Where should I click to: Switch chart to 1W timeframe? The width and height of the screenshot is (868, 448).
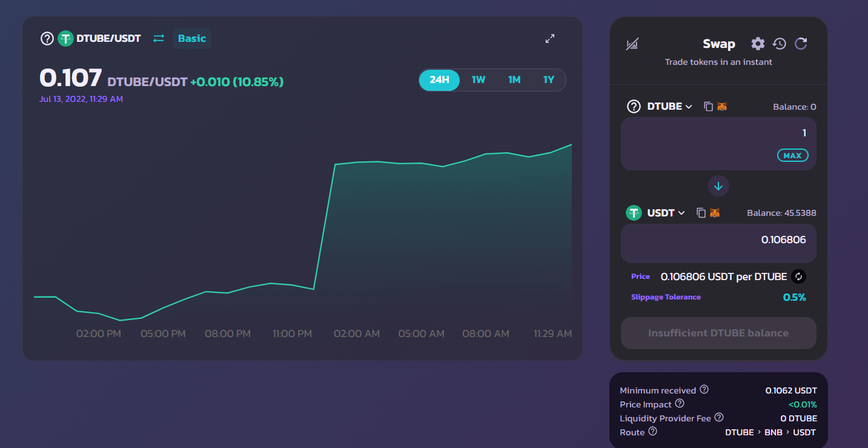pos(479,80)
